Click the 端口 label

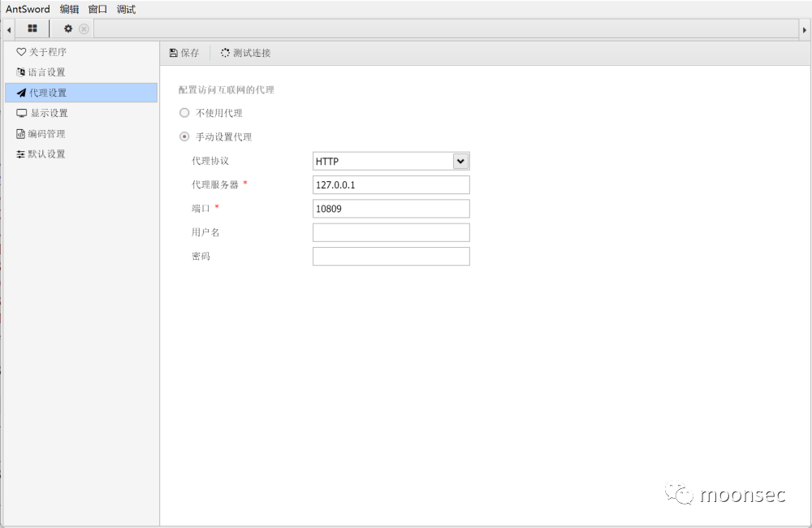[x=201, y=208]
